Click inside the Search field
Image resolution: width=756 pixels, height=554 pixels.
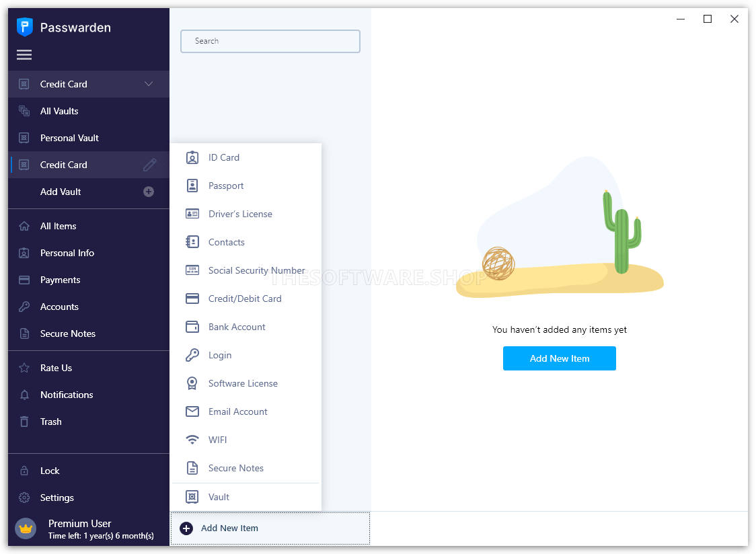270,41
